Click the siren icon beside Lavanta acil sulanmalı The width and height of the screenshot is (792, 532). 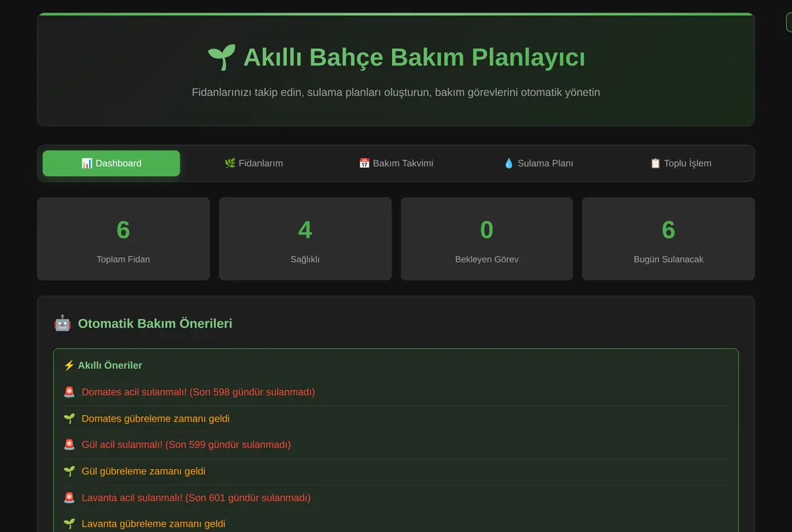pyautogui.click(x=69, y=498)
